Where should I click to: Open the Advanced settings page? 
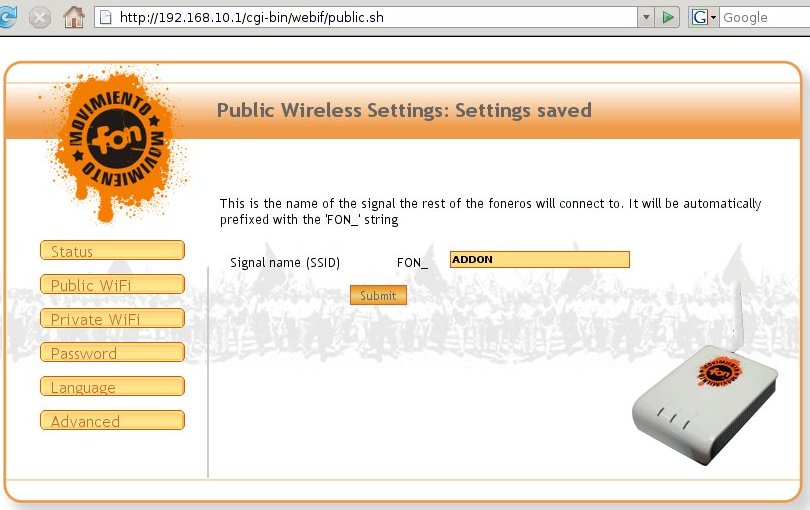(x=112, y=421)
